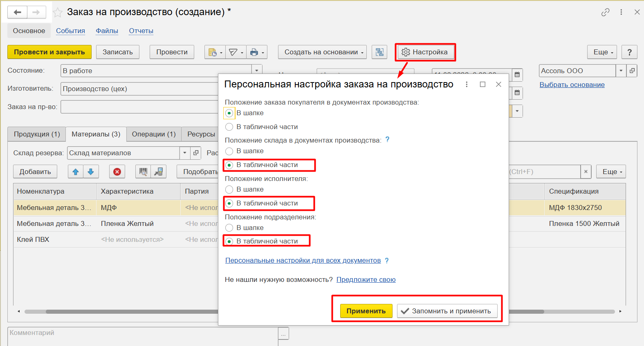Add document to favorites with star icon

pos(58,13)
